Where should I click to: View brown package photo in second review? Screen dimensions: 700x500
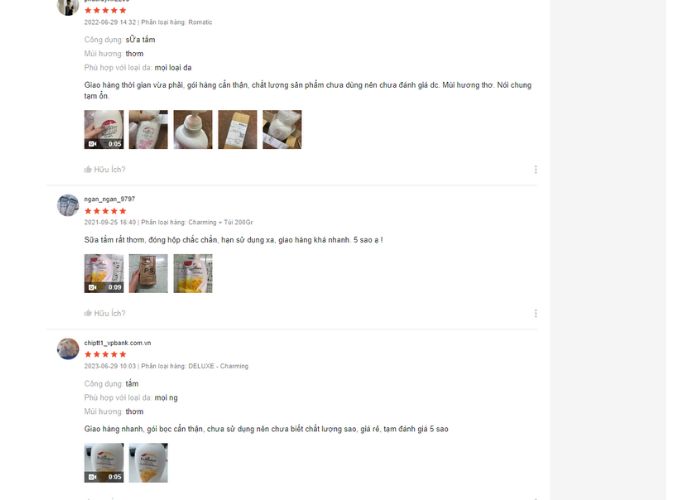(148, 273)
